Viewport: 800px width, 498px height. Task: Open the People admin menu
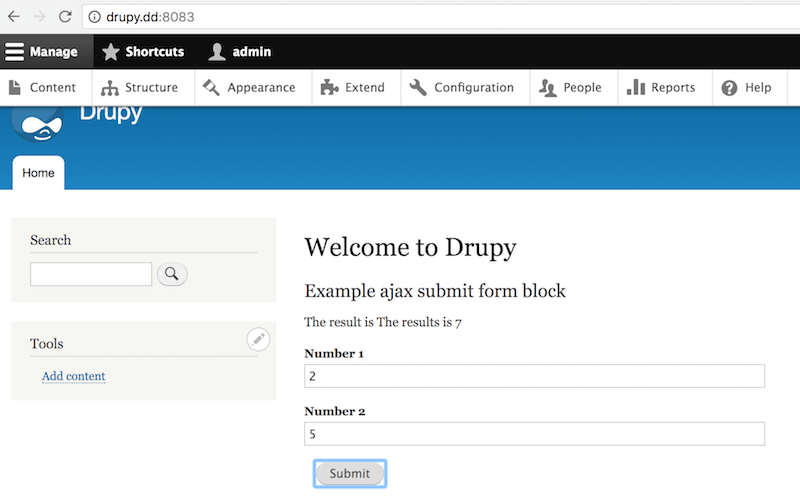pyautogui.click(x=571, y=88)
